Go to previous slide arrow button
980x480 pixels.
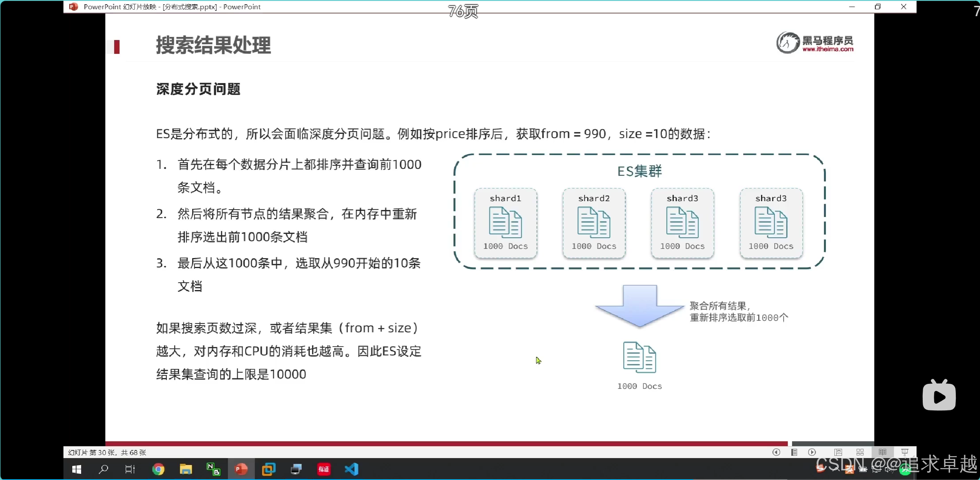click(x=776, y=452)
